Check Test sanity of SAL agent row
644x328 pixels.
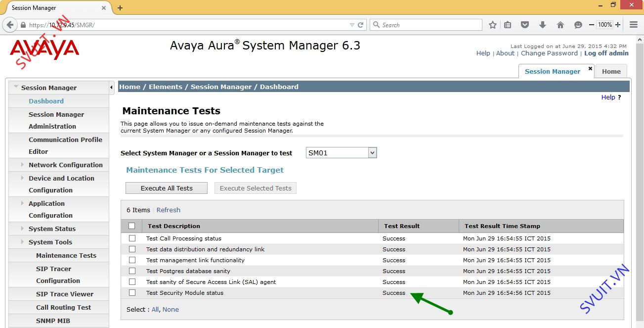132,281
